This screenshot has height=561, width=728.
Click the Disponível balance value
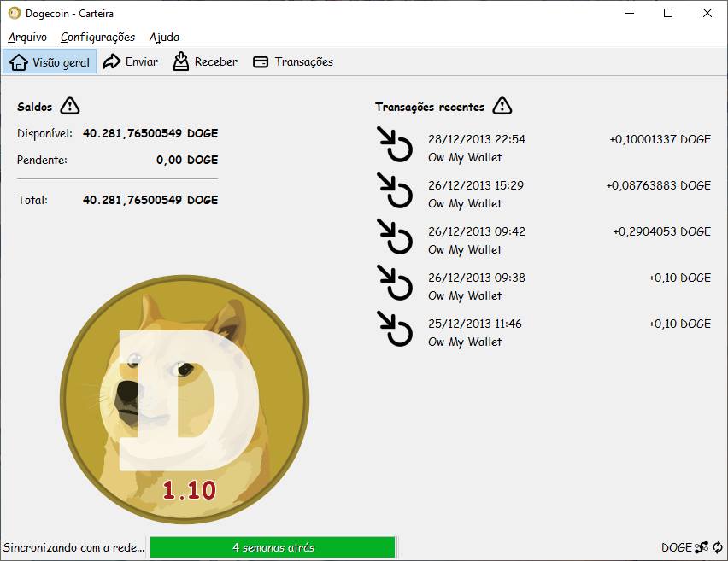tap(150, 133)
